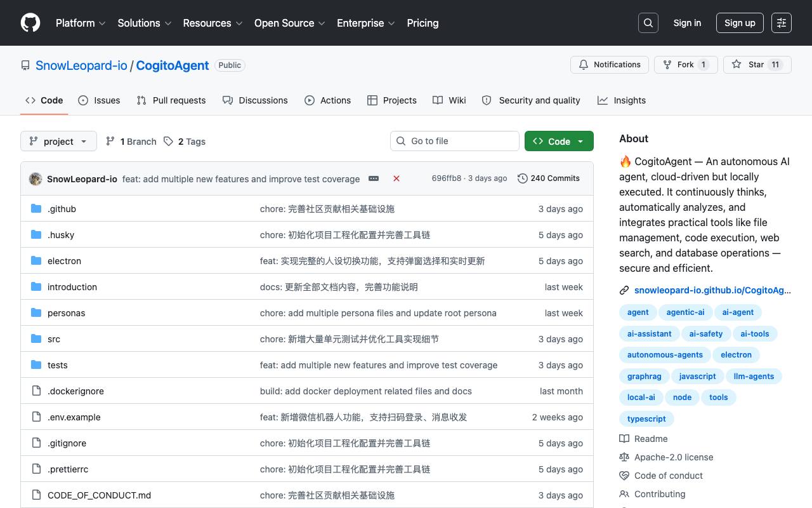Open the project branch selector dropdown
This screenshot has width=812, height=508.
[x=58, y=141]
